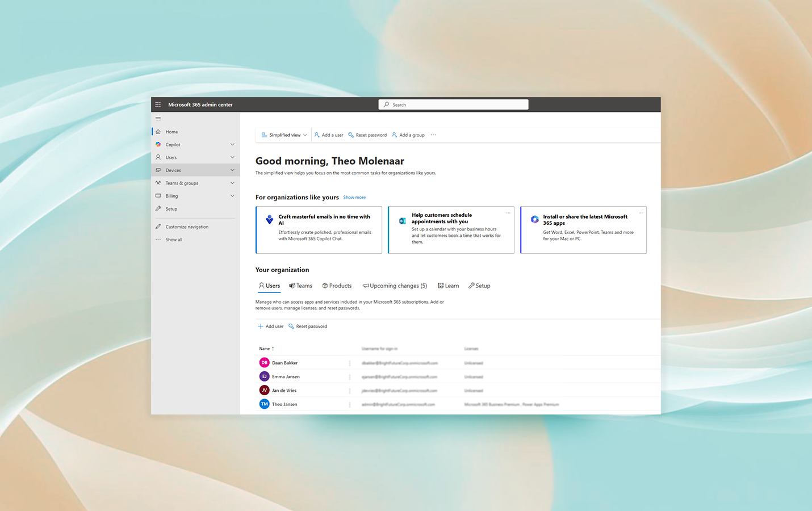
Task: Click Emma Jansen's EJ avatar
Action: point(265,376)
